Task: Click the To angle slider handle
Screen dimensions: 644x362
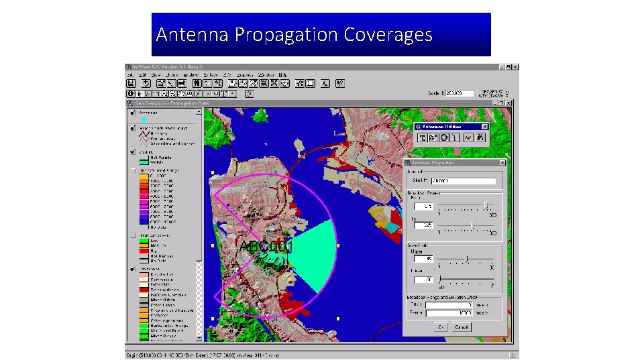Action: (x=472, y=225)
